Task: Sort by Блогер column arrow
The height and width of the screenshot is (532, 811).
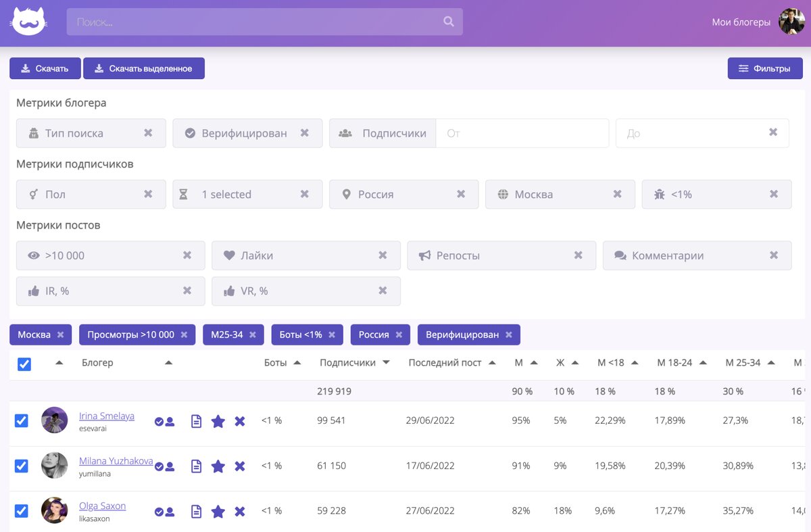Action: [168, 363]
